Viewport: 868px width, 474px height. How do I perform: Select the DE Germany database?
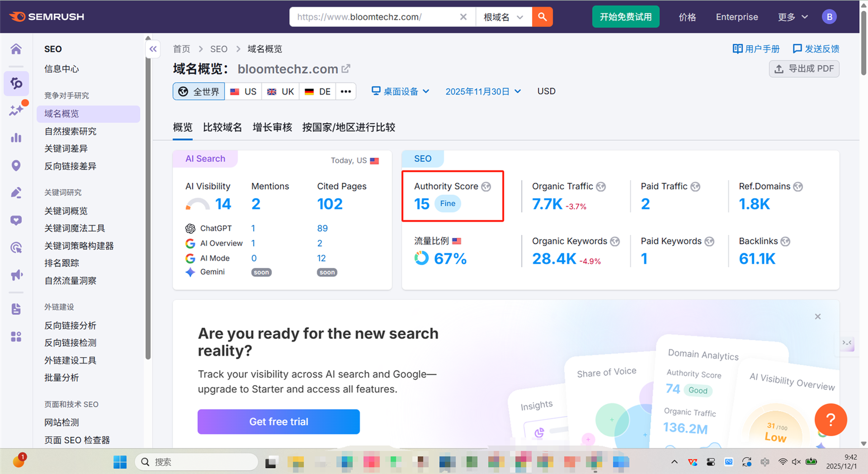[317, 91]
